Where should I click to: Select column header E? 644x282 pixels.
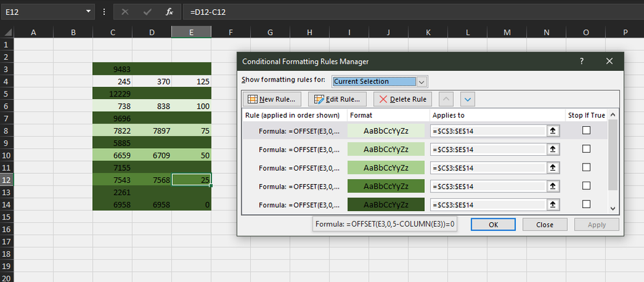pyautogui.click(x=191, y=32)
